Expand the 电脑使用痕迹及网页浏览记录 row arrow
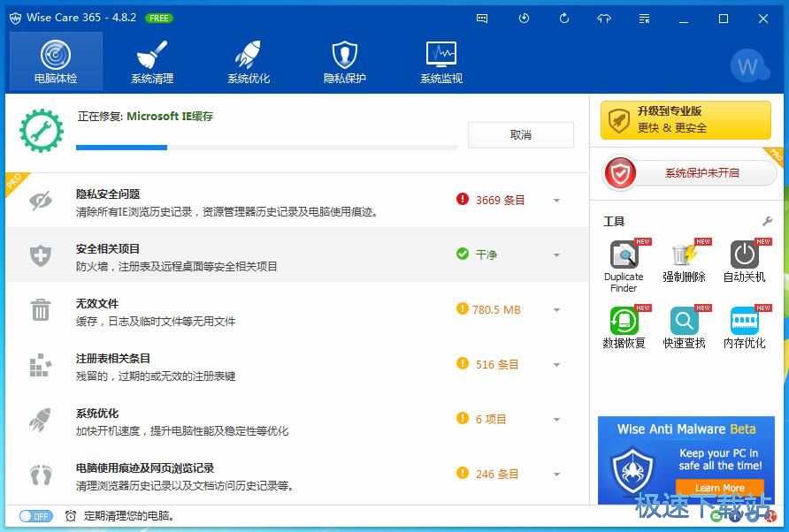789x532 pixels. tap(556, 475)
